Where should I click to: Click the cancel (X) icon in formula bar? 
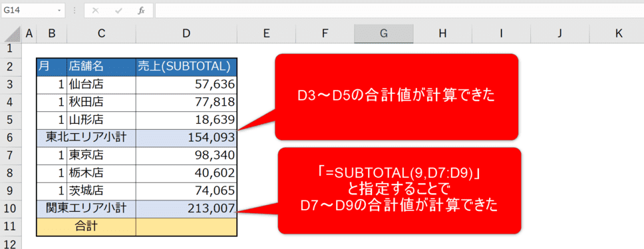click(96, 11)
